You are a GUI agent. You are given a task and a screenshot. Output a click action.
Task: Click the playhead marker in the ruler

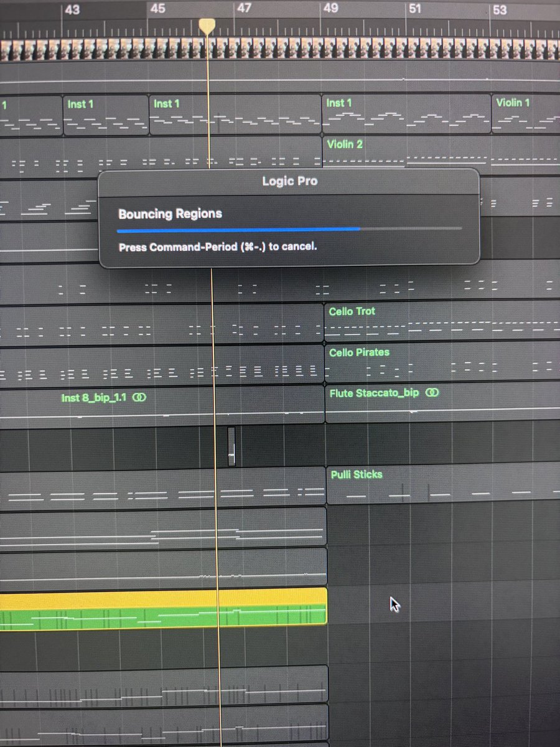[x=207, y=26]
